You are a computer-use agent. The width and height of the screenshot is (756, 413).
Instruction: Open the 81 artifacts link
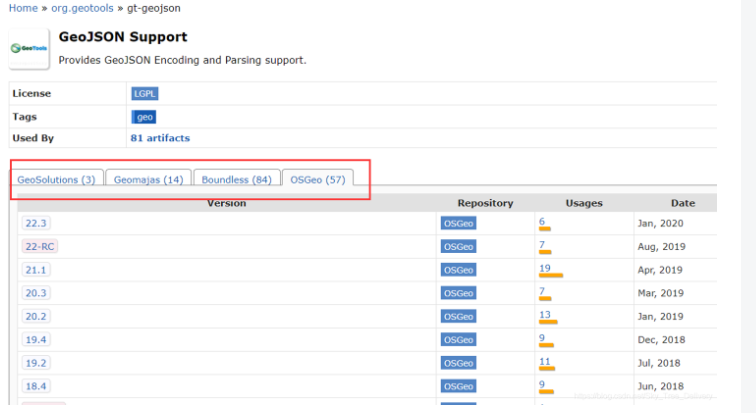click(160, 138)
